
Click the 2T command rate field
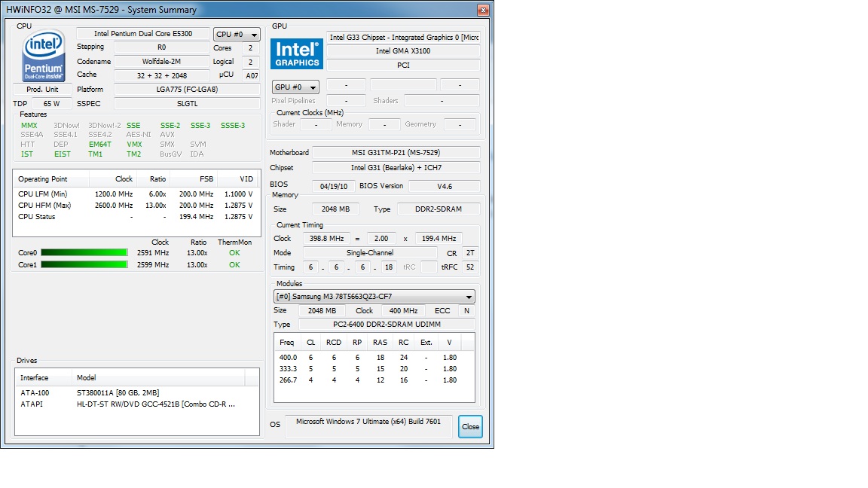(470, 253)
